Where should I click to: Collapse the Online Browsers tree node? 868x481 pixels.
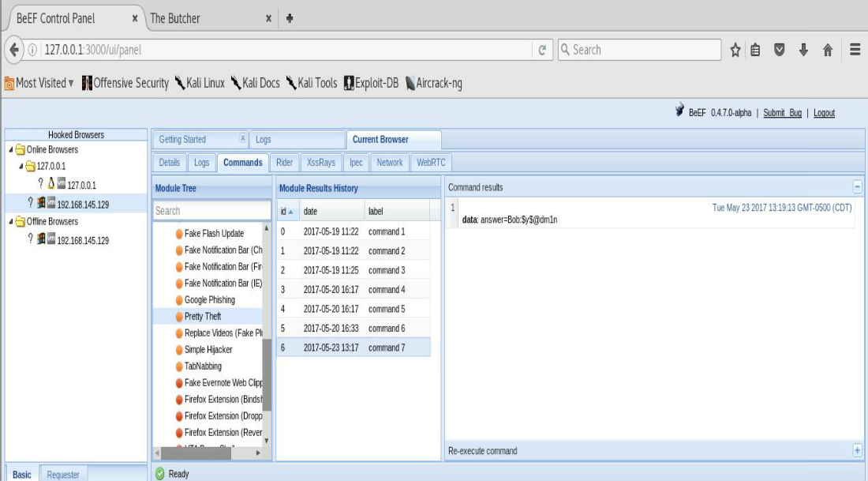[10, 149]
